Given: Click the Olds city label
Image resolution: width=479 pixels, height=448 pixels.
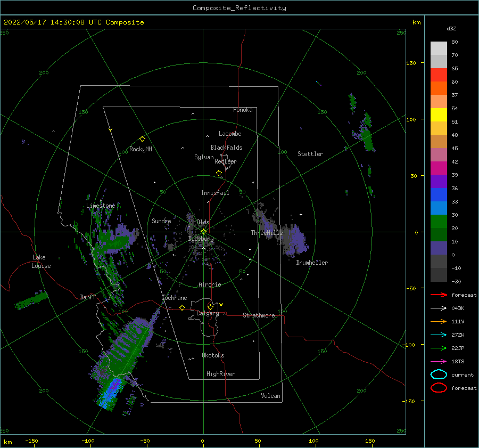Looking at the screenshot, I should [x=203, y=222].
